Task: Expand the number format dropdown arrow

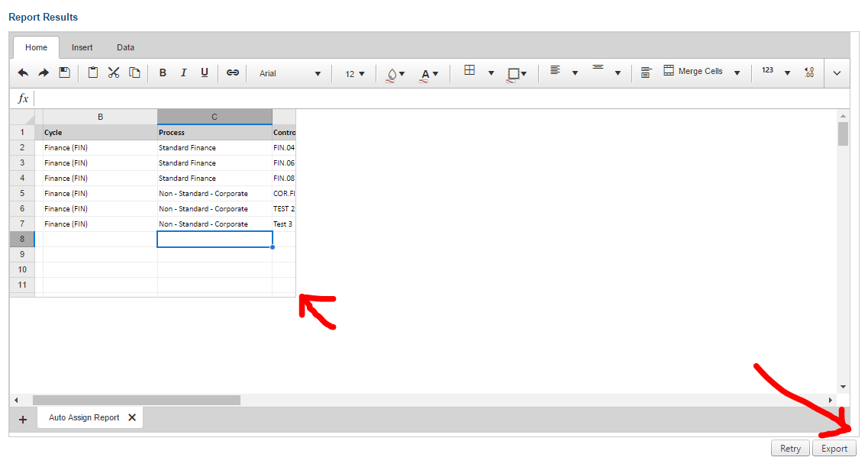Action: (x=787, y=73)
